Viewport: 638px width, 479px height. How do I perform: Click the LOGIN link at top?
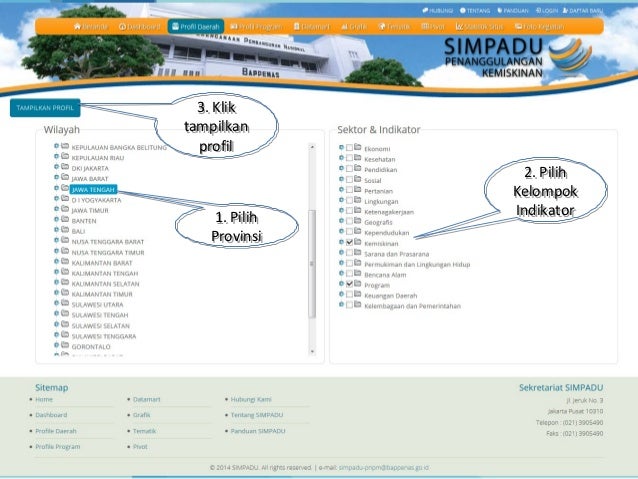point(546,11)
